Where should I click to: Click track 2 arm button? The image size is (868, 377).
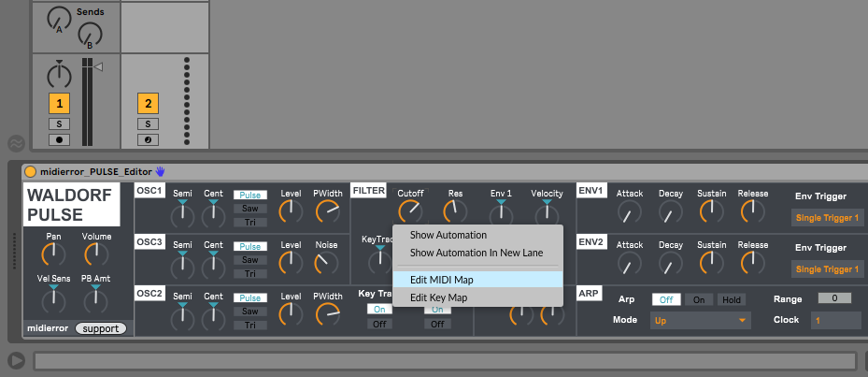pyautogui.click(x=148, y=139)
